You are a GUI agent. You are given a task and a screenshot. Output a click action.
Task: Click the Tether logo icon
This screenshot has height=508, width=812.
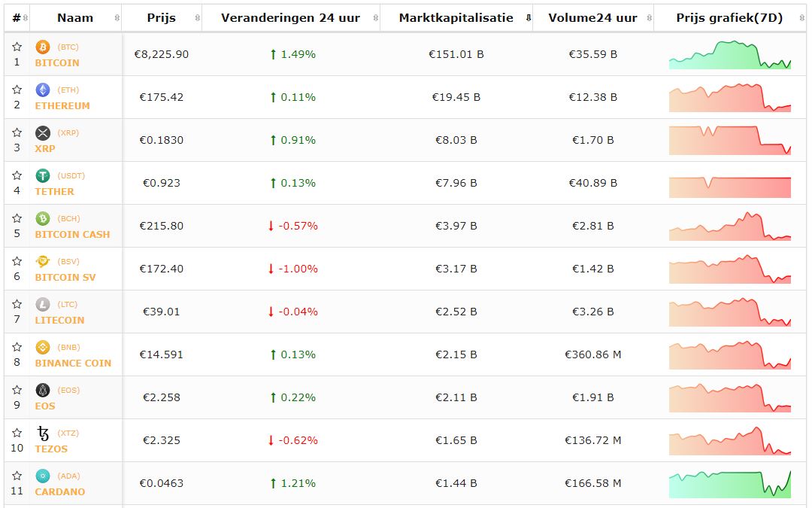click(43, 175)
